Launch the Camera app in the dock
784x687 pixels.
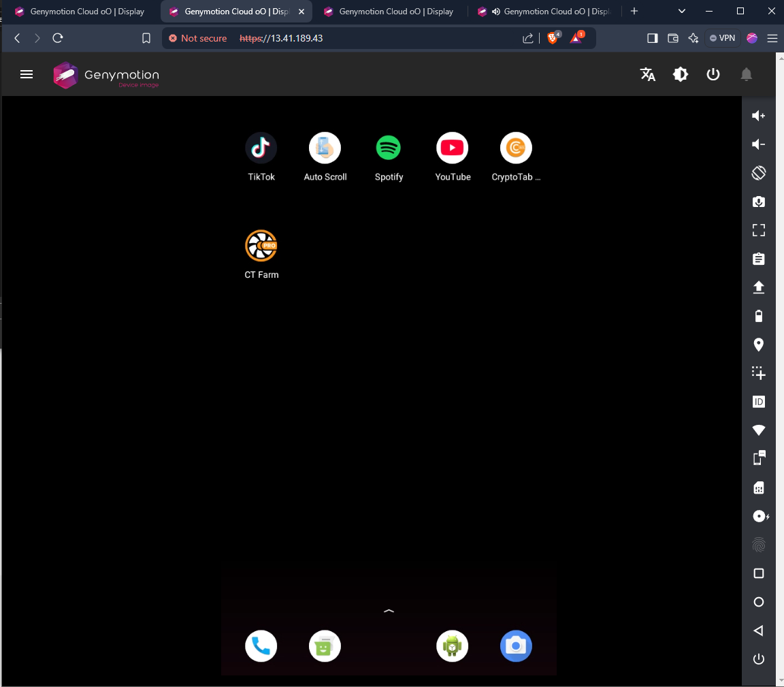pos(516,646)
